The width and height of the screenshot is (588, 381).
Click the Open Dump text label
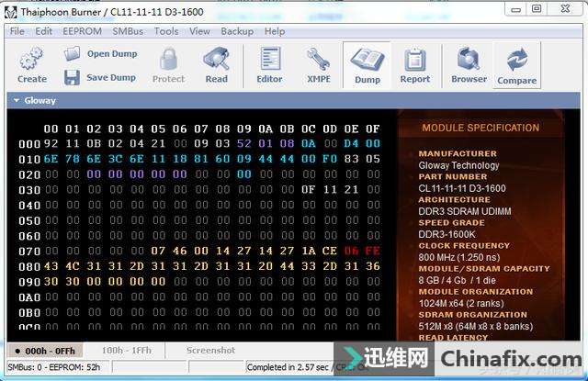pos(112,53)
